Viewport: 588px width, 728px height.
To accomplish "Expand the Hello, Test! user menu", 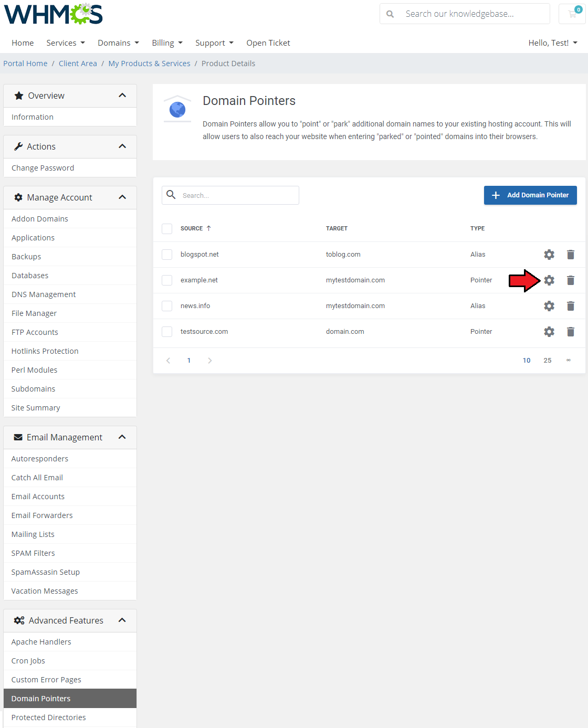I will [552, 43].
